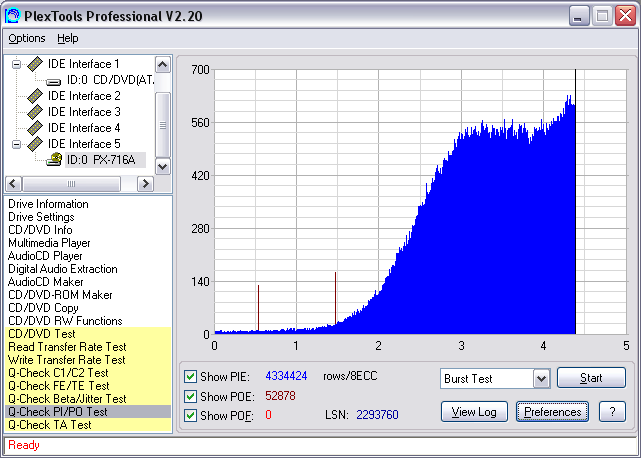Select CD/DVD Test
641x458 pixels.
(88, 334)
